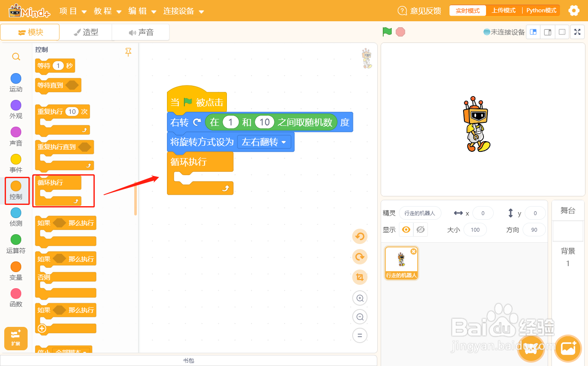The height and width of the screenshot is (366, 588).
Task: Open the 连接设备 menu
Action: 184,11
